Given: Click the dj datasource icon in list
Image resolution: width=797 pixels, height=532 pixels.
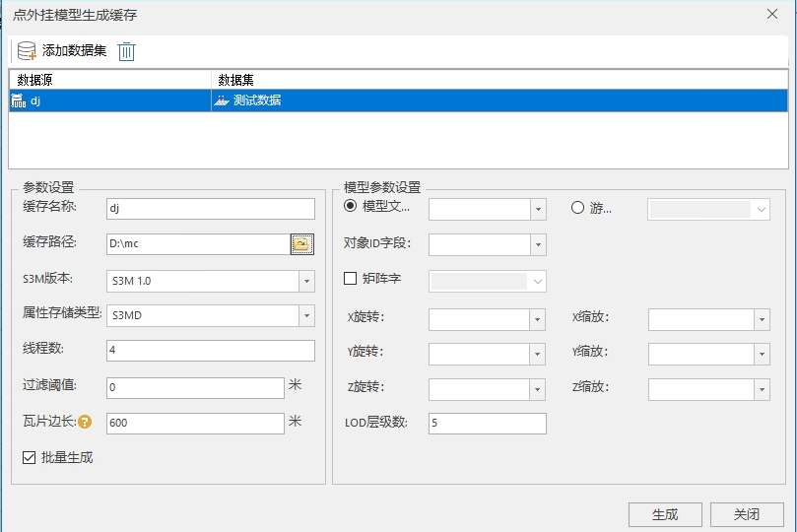Looking at the screenshot, I should 19,100.
